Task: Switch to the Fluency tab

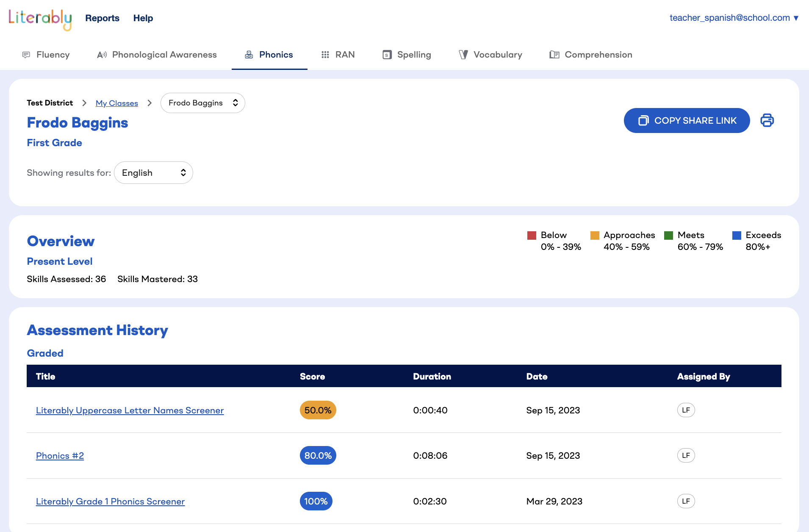Action: tap(46, 55)
